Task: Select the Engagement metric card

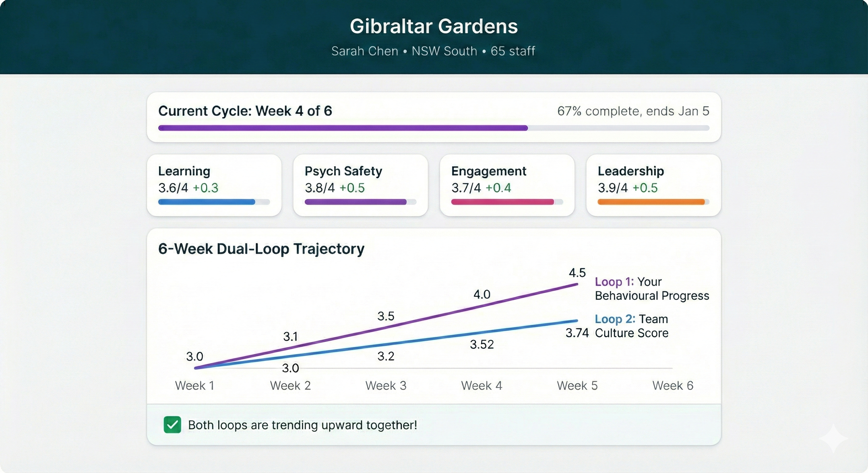Action: 506,185
